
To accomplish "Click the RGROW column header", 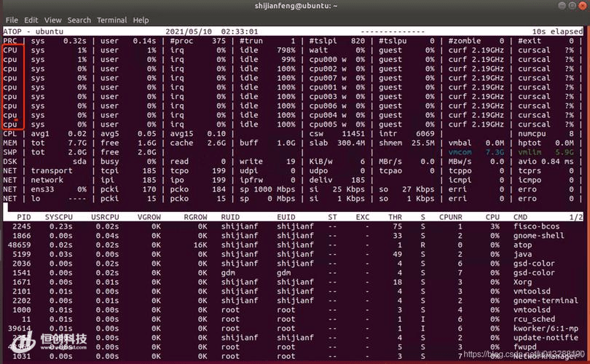I will coord(195,217).
